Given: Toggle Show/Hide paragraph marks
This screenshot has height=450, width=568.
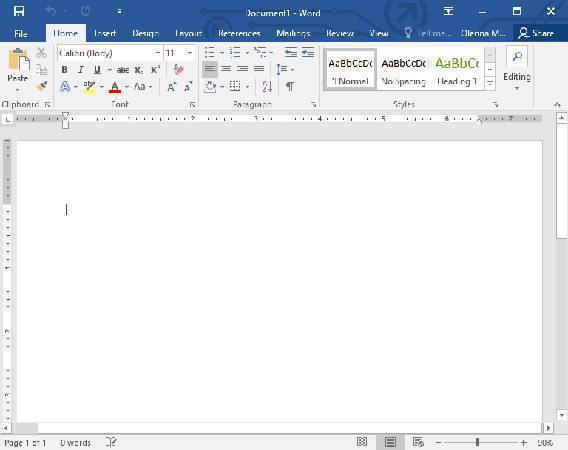Looking at the screenshot, I should (290, 87).
